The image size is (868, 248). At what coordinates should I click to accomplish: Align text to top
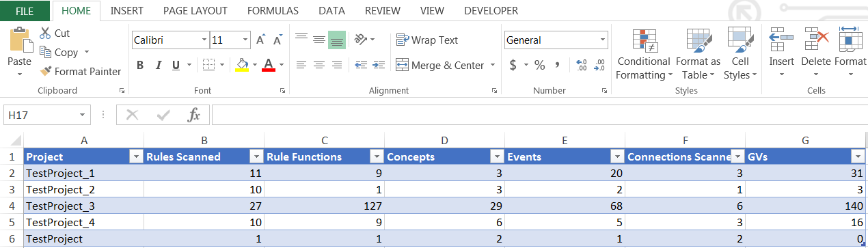(x=301, y=40)
